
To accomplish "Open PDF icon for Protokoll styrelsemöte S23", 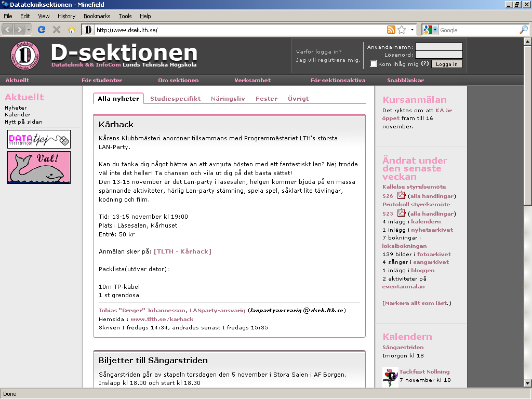I will click(401, 213).
